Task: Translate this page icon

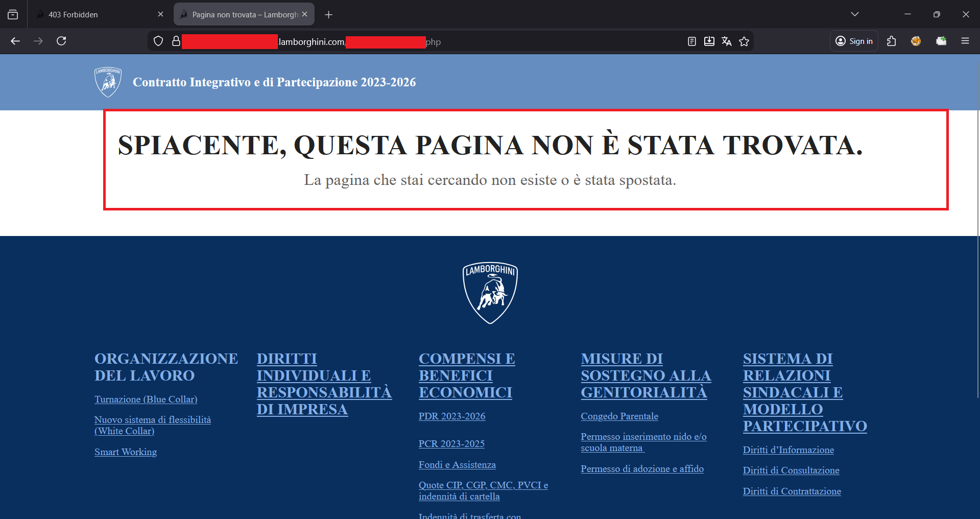Action: tap(727, 41)
